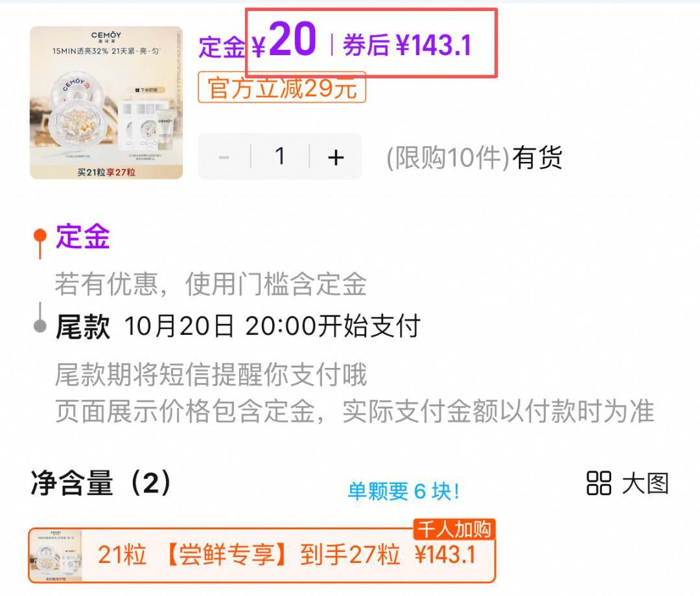Screen dimensions: 700x596
Task: Tap the 单颗要6块 annotation text
Action: coord(404,492)
